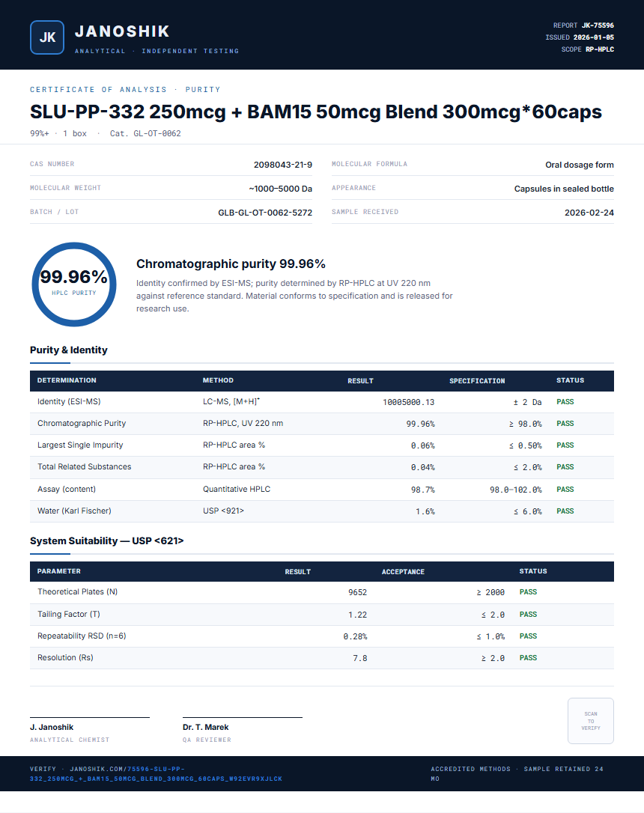
Task: Click the 98.7% assay result
Action: (x=422, y=490)
